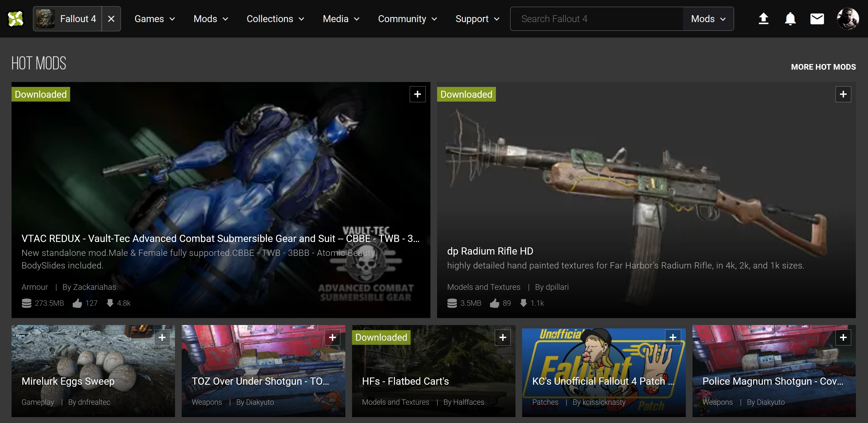Open Police Magnum Shotgun mod title
This screenshot has height=423, width=868.
coord(773,381)
